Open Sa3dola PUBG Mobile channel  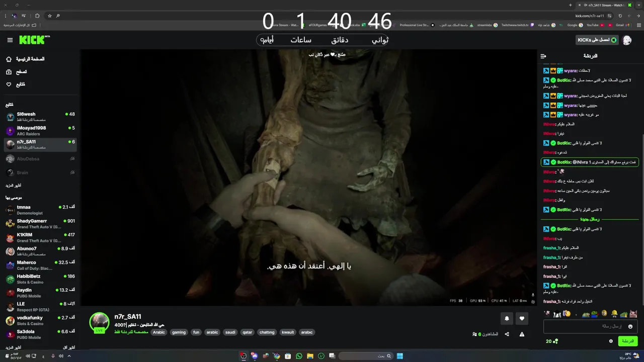click(x=40, y=334)
